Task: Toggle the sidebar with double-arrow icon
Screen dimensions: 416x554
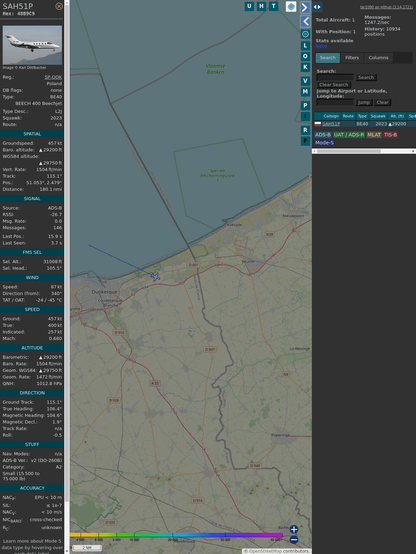Action: click(317, 7)
